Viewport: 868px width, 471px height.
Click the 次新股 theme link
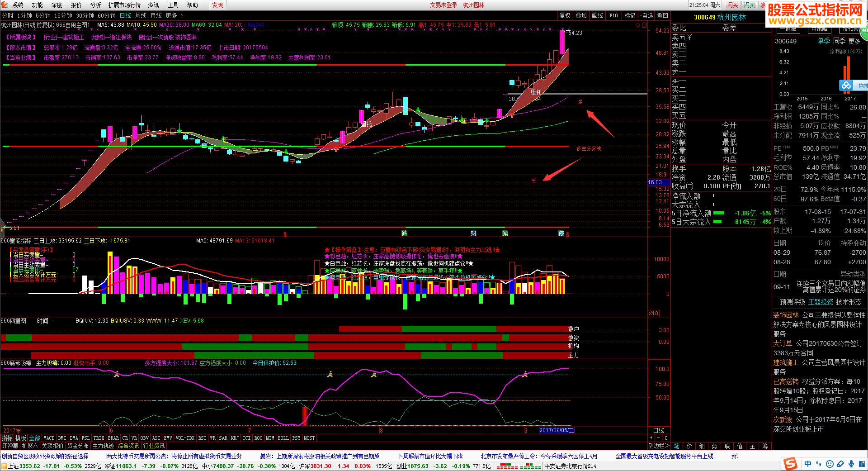click(x=783, y=419)
